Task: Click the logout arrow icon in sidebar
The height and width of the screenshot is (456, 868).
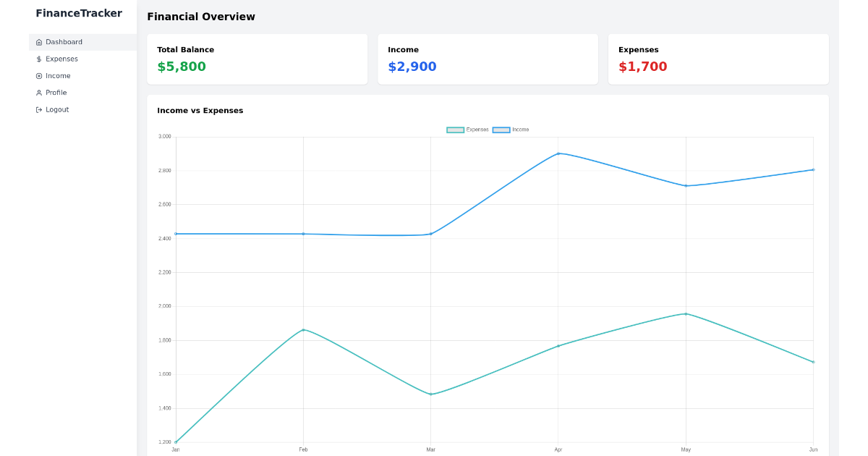Action: click(38, 109)
